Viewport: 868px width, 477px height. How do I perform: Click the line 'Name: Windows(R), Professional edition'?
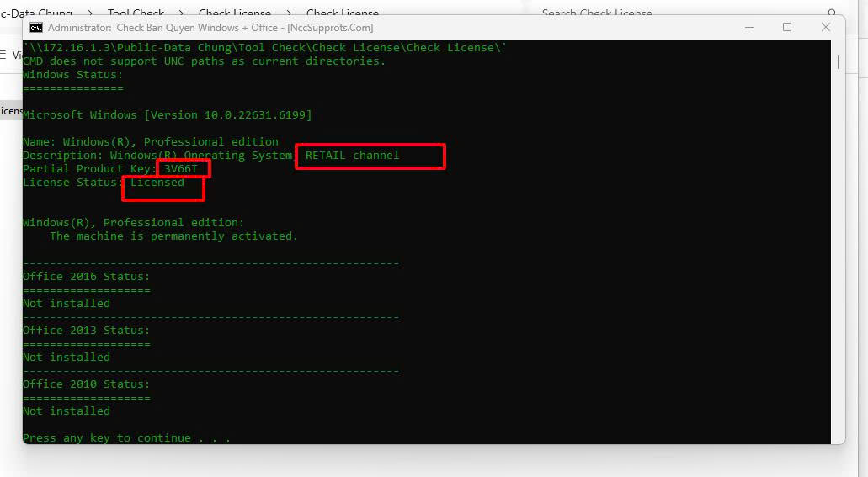151,141
